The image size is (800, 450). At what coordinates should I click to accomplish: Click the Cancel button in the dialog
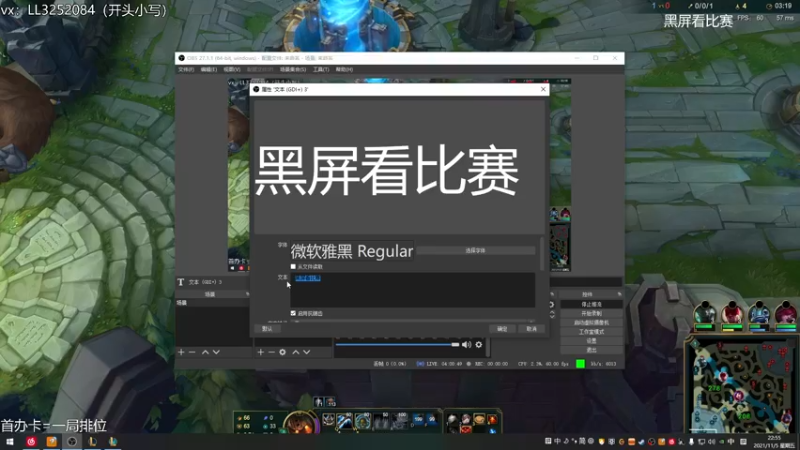(x=531, y=329)
